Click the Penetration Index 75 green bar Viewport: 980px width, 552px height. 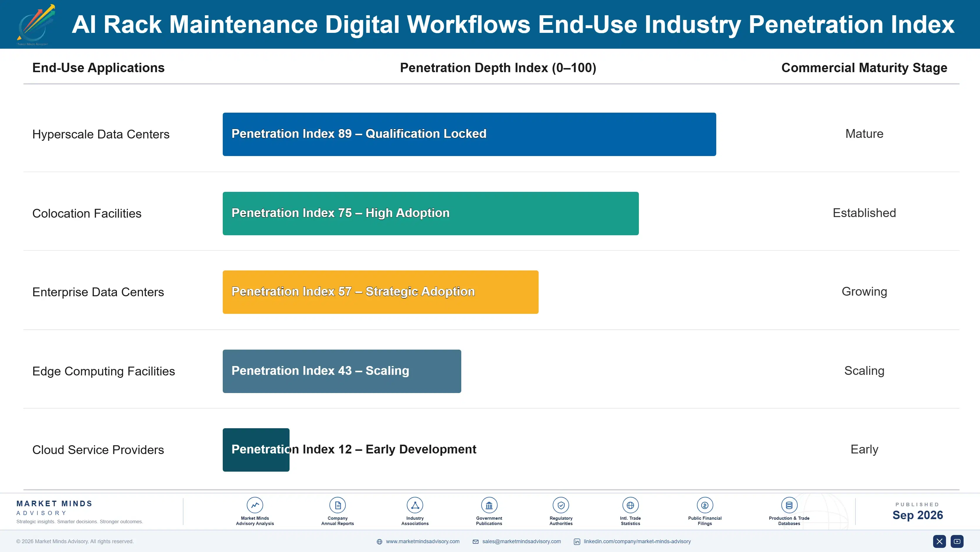point(431,213)
